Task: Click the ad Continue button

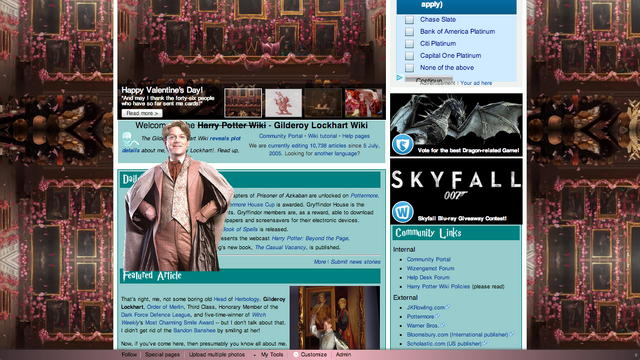Action: click(429, 80)
